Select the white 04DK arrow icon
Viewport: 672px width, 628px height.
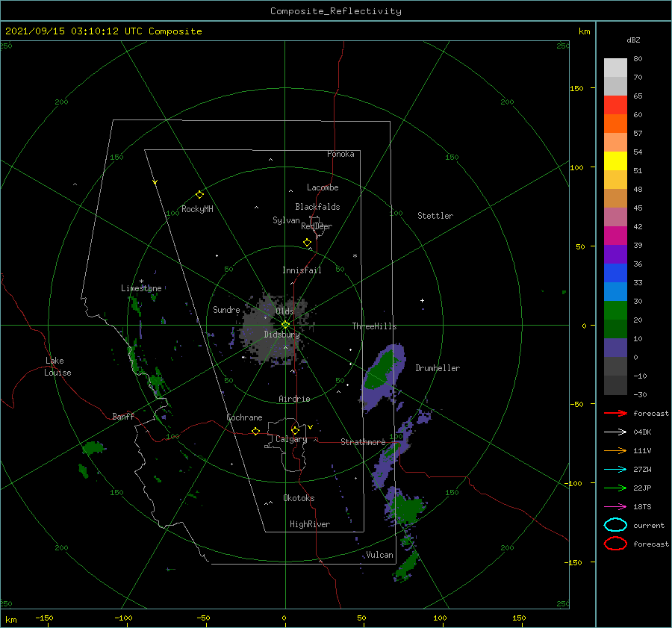point(615,432)
